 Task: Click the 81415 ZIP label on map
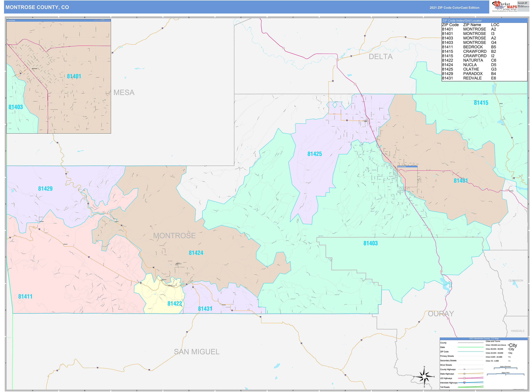coord(481,103)
